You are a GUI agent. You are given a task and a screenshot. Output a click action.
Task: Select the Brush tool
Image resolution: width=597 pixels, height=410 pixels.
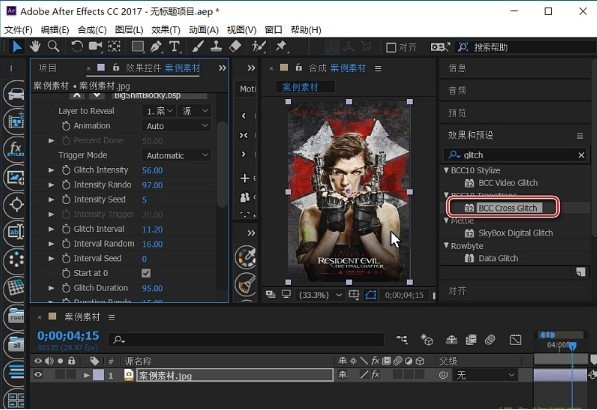point(198,46)
